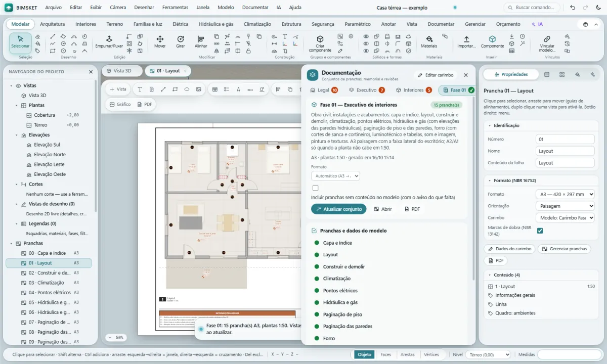Click the Buscar comando search field

[532, 8]
